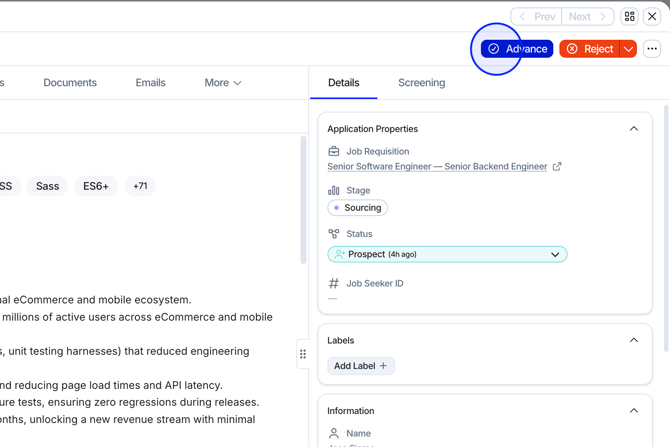Open the Emails tab
Viewport: 670px width, 447px height.
(150, 83)
